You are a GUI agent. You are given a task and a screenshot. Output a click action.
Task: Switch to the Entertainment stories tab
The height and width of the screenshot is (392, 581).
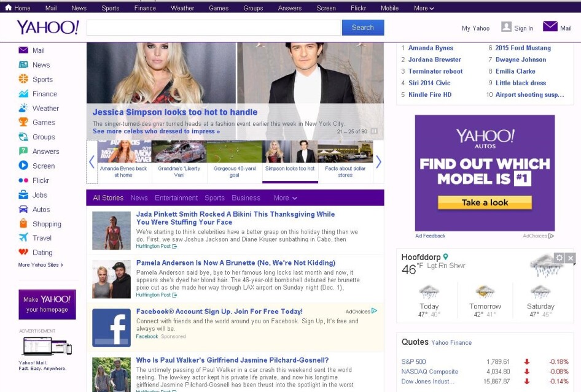pos(176,198)
